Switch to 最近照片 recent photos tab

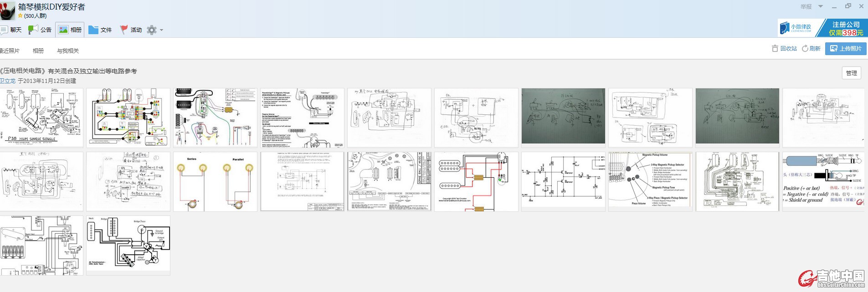[9, 51]
